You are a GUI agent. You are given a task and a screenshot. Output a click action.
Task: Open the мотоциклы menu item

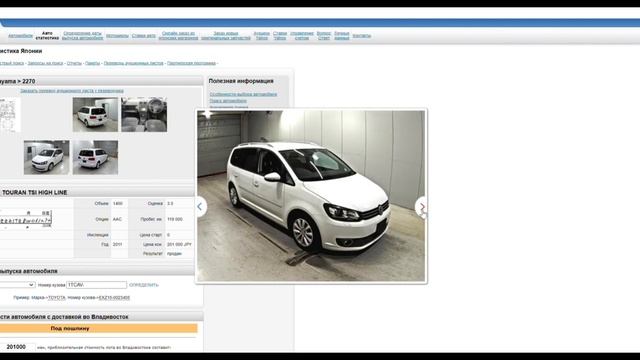pos(117,36)
